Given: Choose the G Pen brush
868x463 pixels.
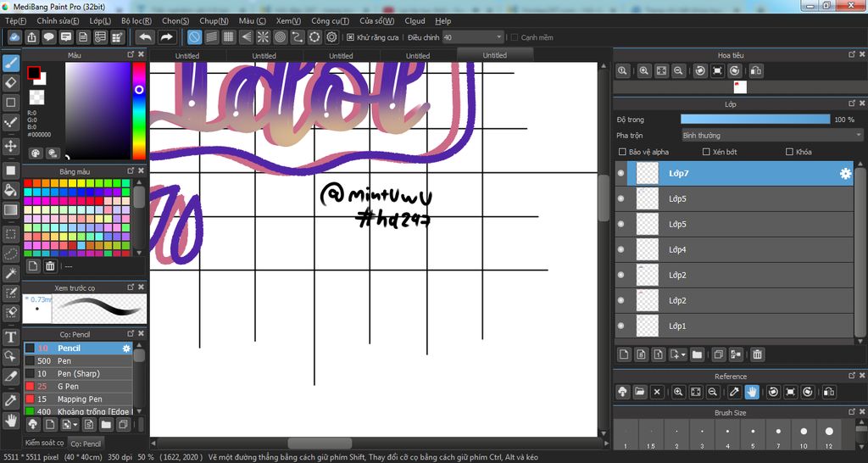Looking at the screenshot, I should (77, 387).
